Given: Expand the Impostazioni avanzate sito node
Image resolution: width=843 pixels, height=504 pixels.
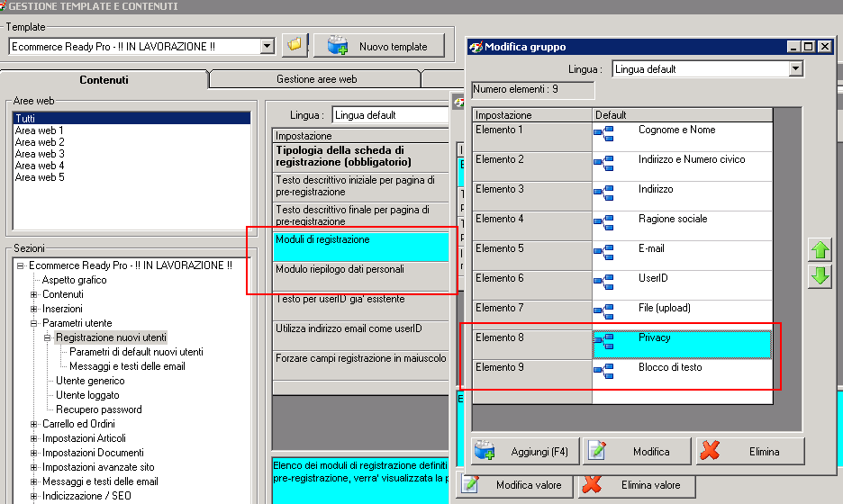Looking at the screenshot, I should click(34, 467).
